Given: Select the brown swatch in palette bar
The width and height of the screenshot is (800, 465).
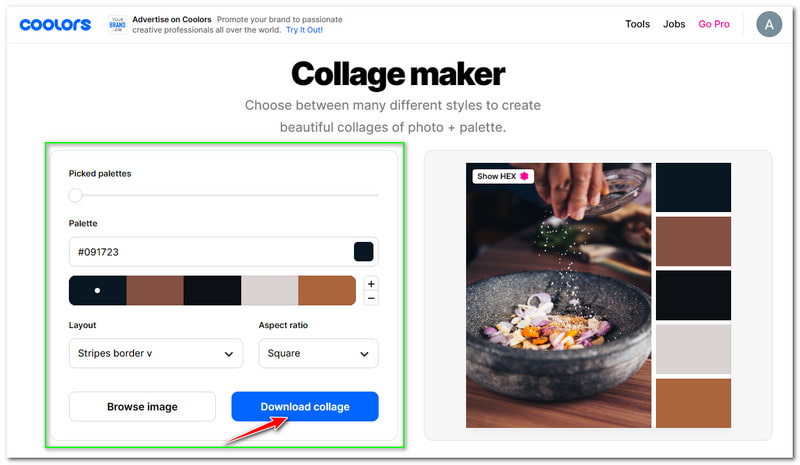Looking at the screenshot, I should pyautogui.click(x=155, y=290).
